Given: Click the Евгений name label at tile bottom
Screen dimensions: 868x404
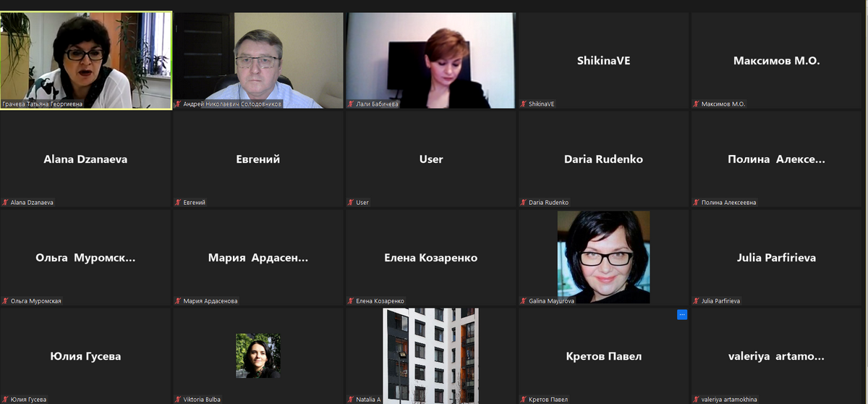Looking at the screenshot, I should click(x=195, y=203).
